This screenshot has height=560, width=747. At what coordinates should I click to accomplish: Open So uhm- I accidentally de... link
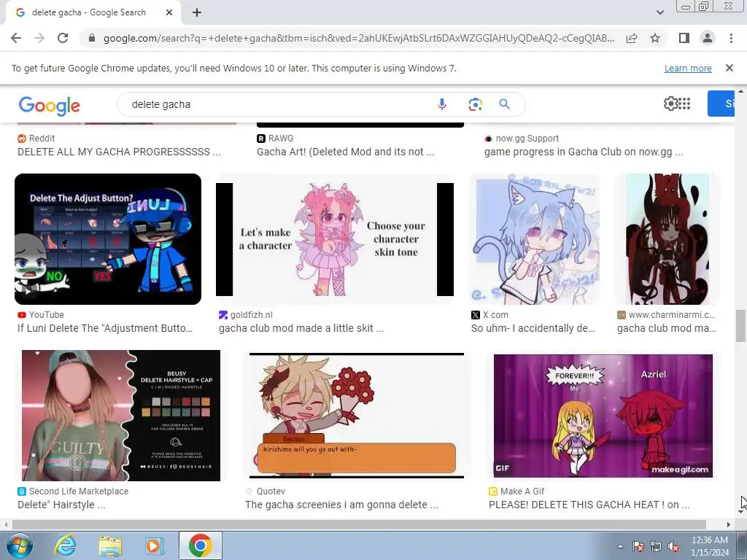coord(533,328)
